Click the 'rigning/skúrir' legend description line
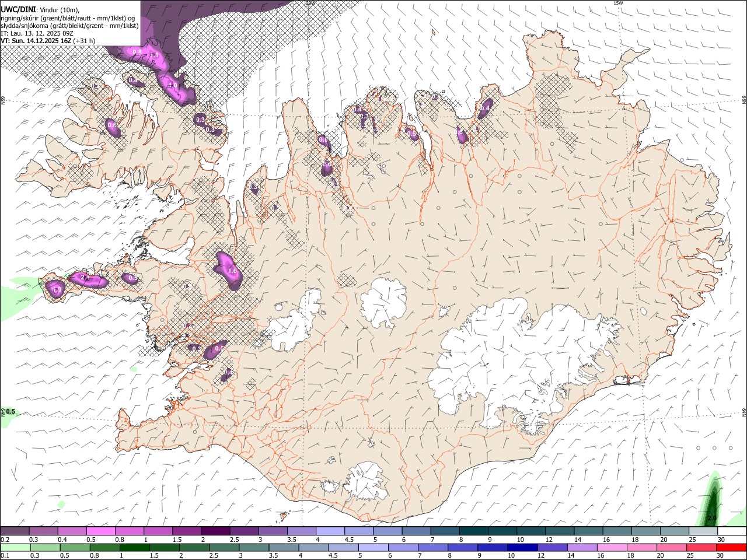Screen dimensions: 747x560 coord(68,18)
